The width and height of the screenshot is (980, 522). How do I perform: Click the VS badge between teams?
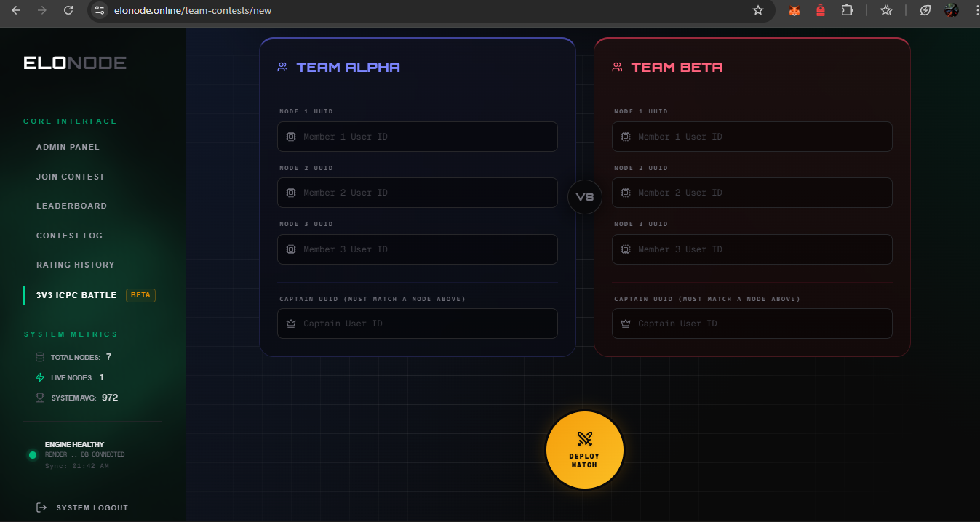pyautogui.click(x=585, y=197)
